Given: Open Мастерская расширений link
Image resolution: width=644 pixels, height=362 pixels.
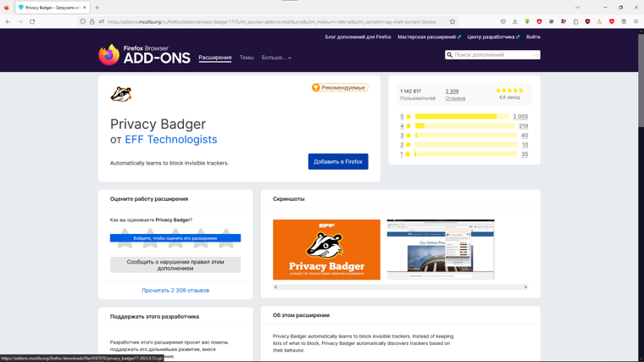Looking at the screenshot, I should [430, 37].
